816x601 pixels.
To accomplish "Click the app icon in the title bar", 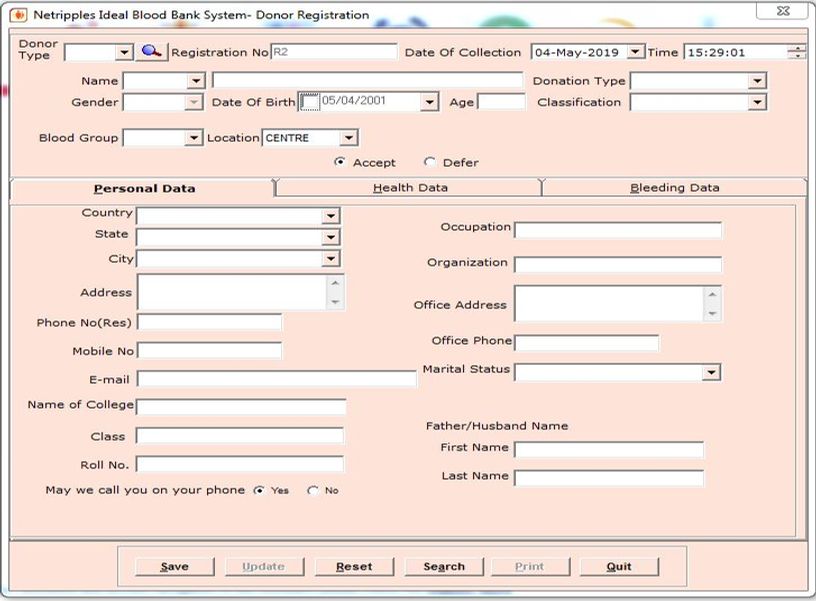I will [18, 15].
